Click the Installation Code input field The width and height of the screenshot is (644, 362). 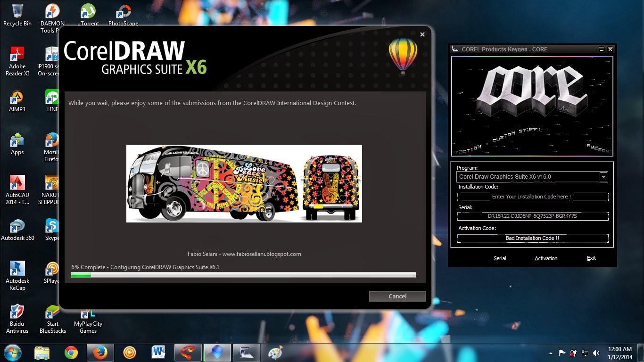(x=532, y=197)
